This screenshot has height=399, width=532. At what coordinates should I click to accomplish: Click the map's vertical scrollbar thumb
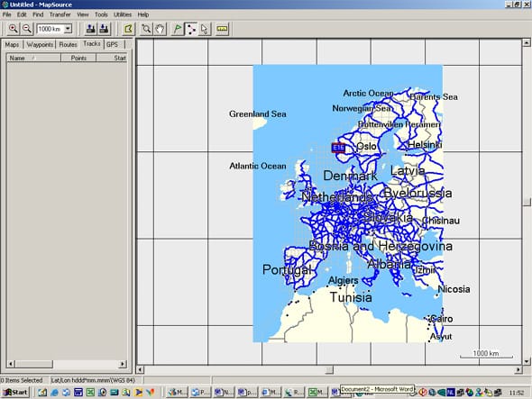527,202
